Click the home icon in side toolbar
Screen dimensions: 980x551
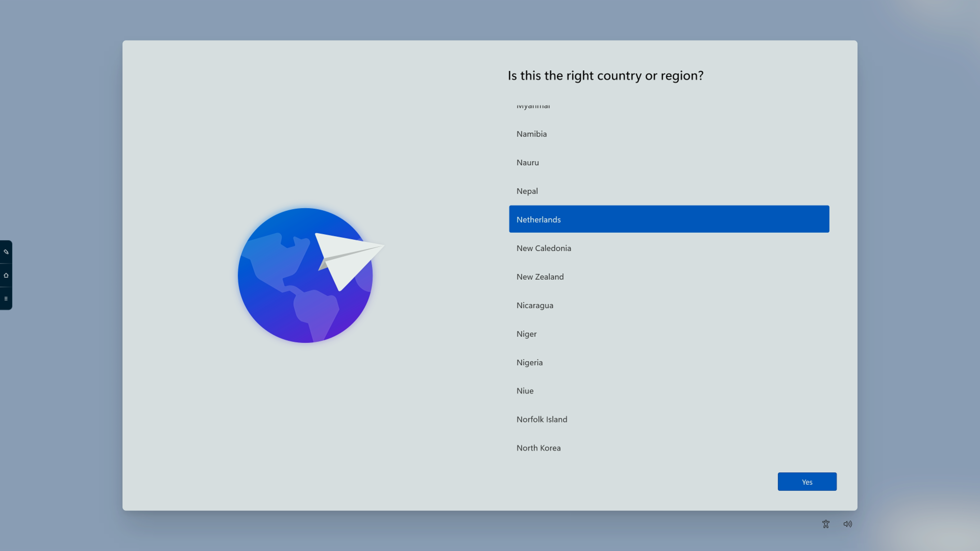tap(6, 275)
